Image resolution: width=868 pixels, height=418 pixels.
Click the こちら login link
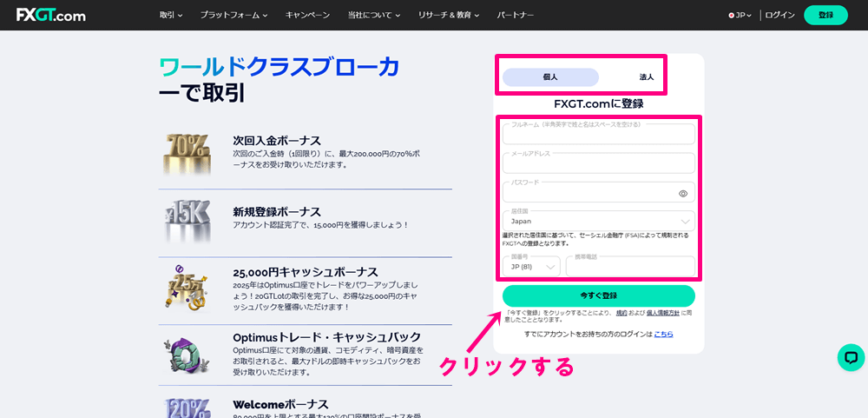[663, 335]
